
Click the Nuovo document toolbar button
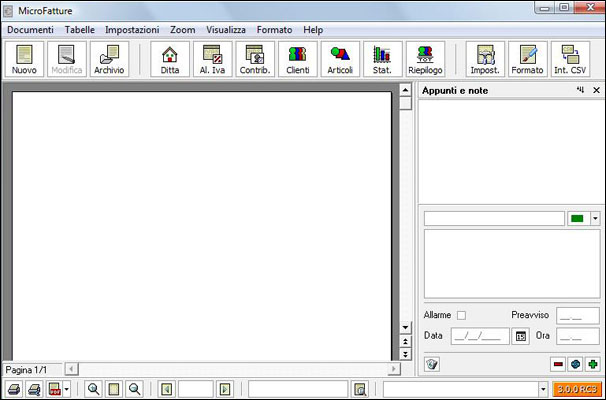pos(24,59)
